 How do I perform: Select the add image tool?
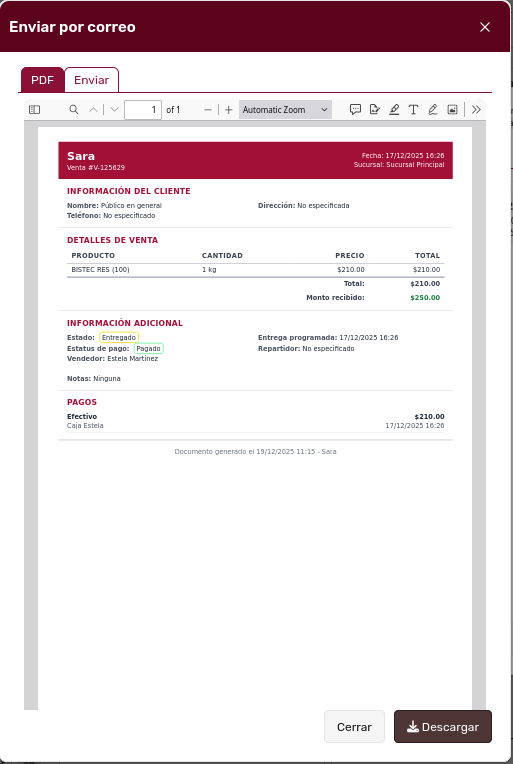pos(452,110)
